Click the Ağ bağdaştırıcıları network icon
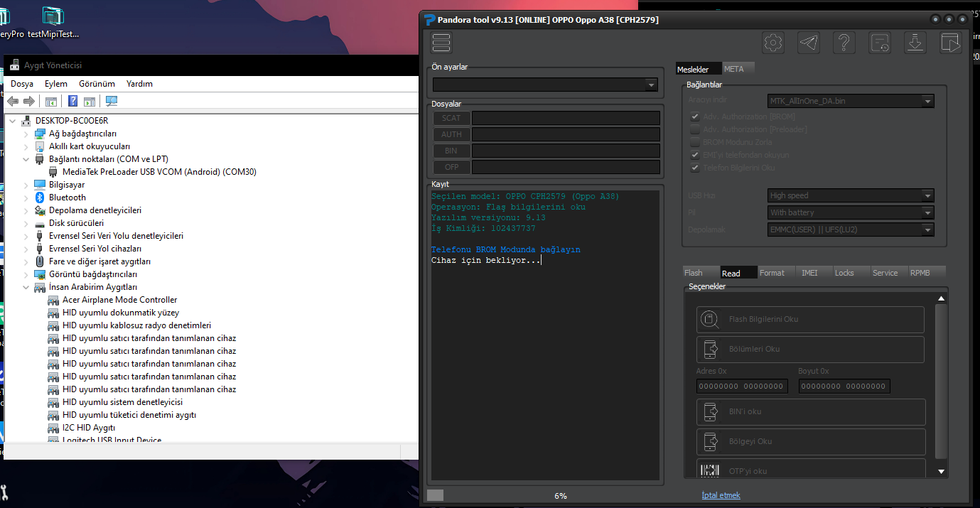The height and width of the screenshot is (508, 980). 40,134
